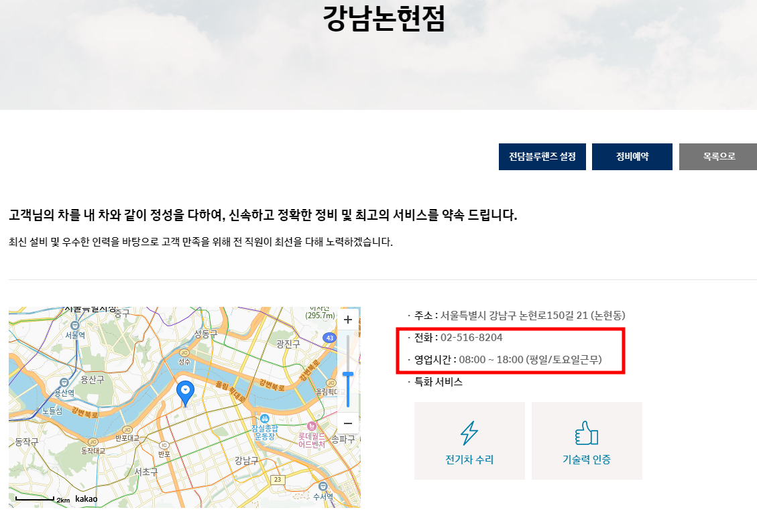Click the road 23 shield marker

[x=278, y=478]
